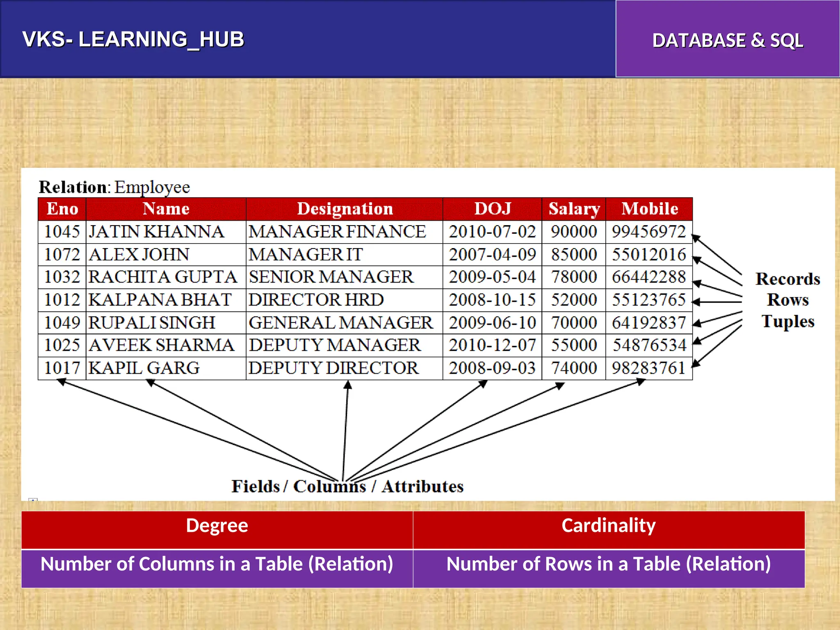
Task: Select employee number 1072 cell
Action: point(62,255)
